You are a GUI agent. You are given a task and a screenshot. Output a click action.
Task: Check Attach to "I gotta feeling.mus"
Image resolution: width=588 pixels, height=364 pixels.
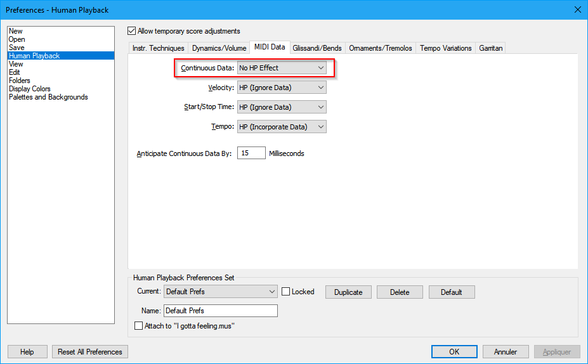click(139, 326)
